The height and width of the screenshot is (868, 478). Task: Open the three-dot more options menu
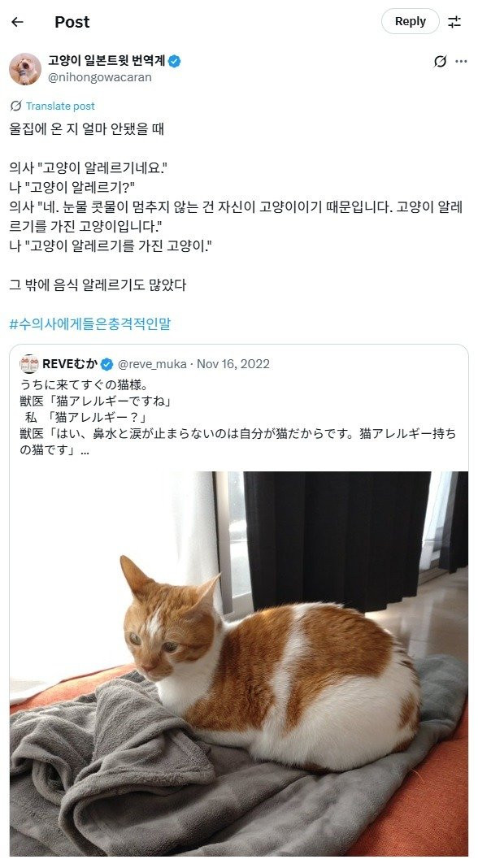[461, 62]
